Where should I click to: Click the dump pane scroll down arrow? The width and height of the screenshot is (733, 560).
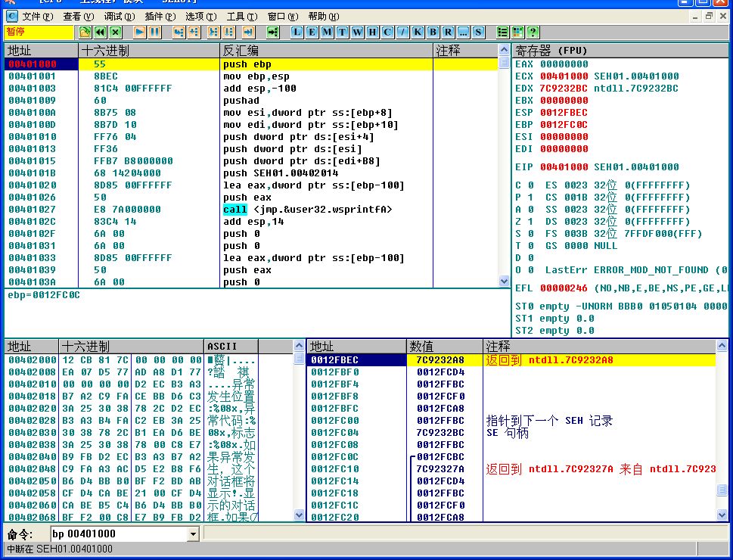click(x=300, y=515)
